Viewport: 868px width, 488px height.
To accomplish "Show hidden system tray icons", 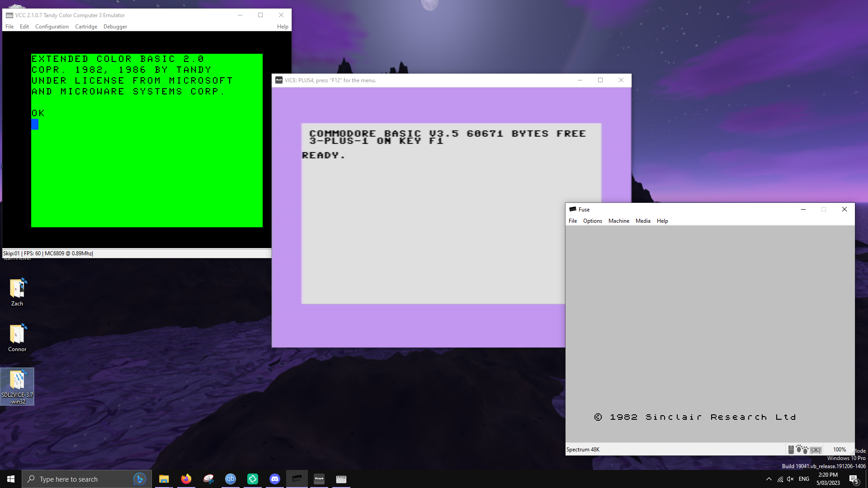I will pyautogui.click(x=769, y=479).
